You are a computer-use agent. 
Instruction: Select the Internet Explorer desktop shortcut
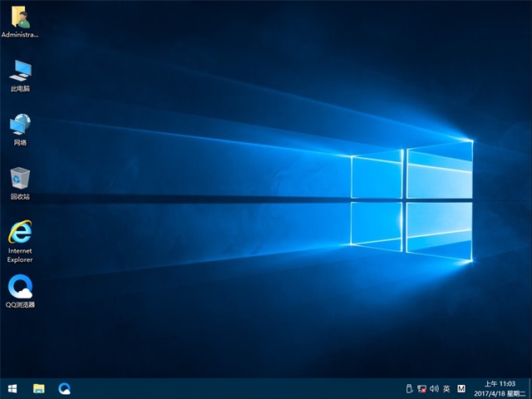[x=21, y=232]
